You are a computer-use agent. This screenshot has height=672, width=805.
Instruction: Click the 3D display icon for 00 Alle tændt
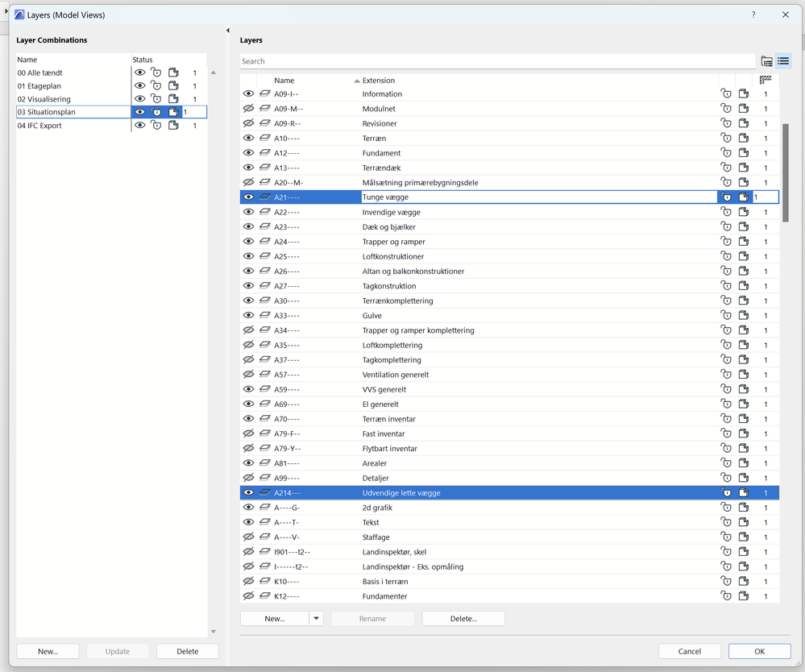tap(172, 73)
